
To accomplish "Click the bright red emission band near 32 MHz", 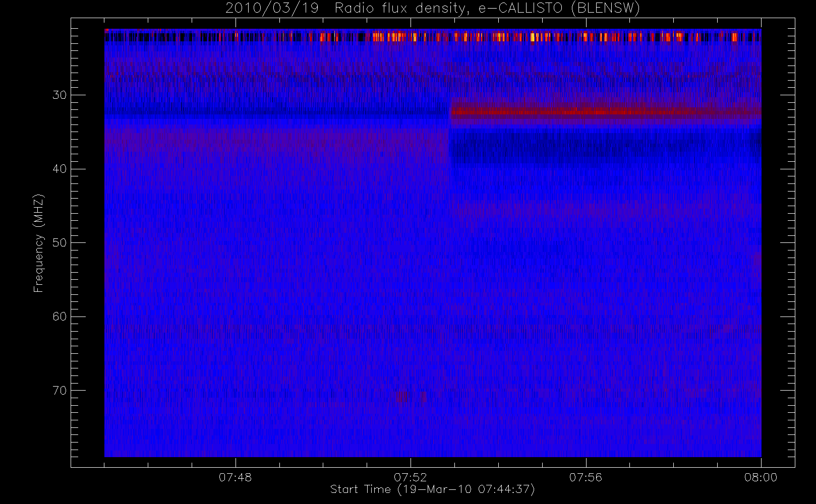I will 605,112.
